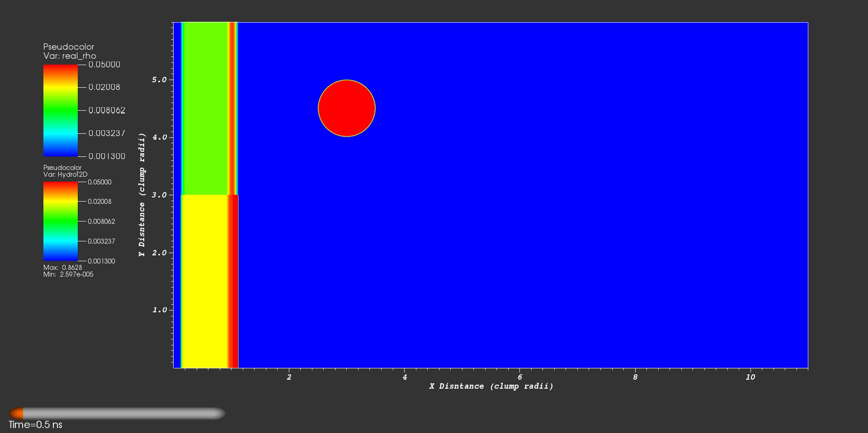Click the y-axis tick label '5.0'
The height and width of the screenshot is (433, 868).
point(159,80)
